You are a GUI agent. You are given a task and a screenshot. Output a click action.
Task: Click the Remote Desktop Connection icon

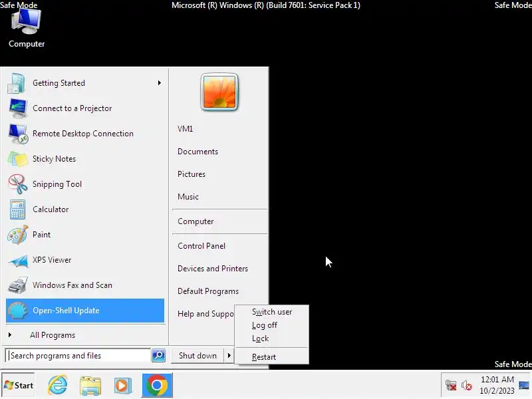18,134
